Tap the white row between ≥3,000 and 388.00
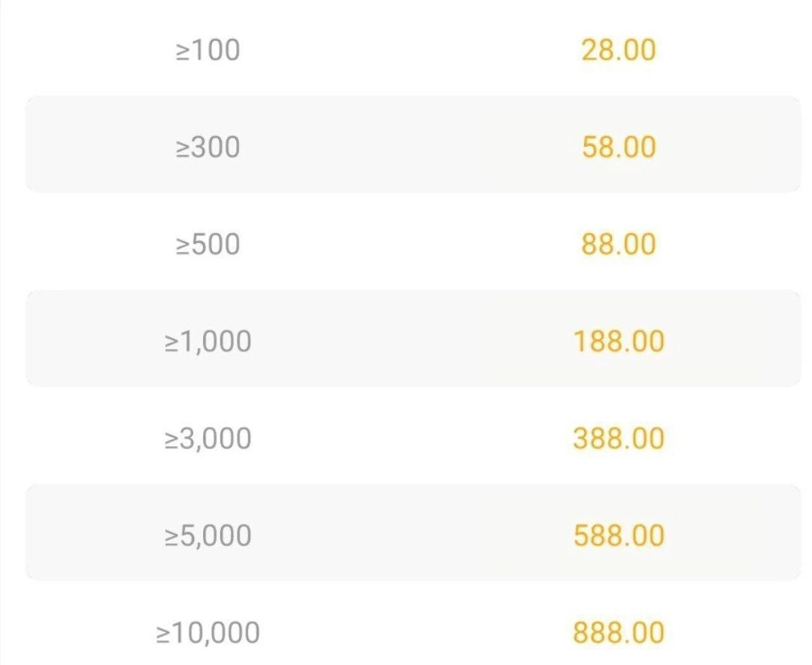The image size is (812, 665). pyautogui.click(x=413, y=435)
